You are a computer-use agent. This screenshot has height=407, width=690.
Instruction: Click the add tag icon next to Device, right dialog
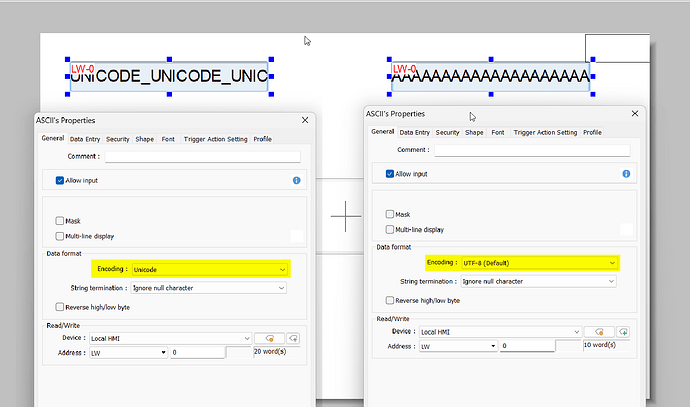point(623,332)
